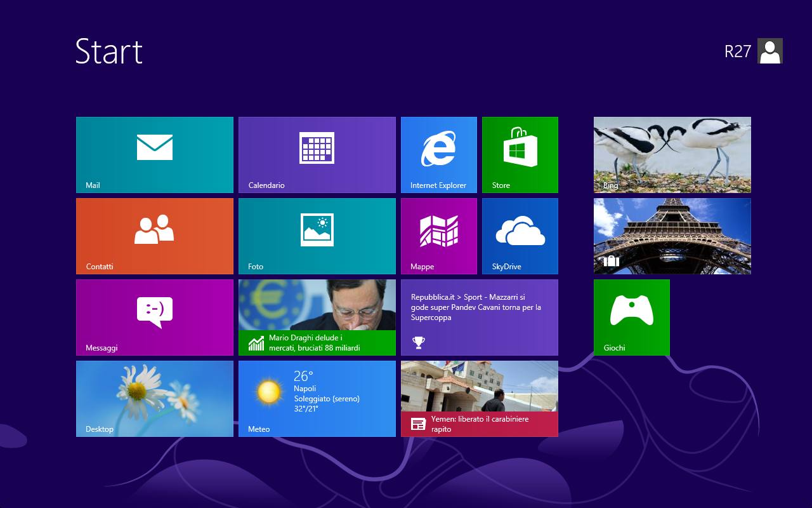The height and width of the screenshot is (508, 812).
Task: Click the news icon on Yemen tile
Action: [418, 424]
